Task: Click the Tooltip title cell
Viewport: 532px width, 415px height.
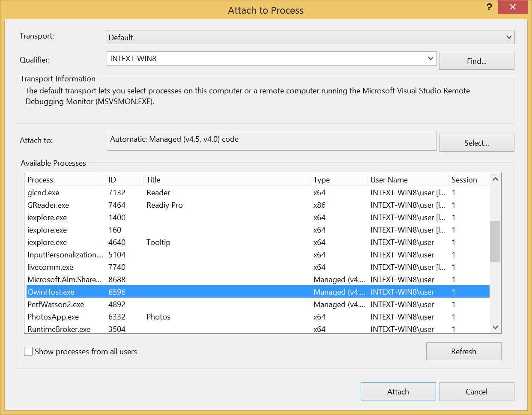Action: [x=158, y=242]
